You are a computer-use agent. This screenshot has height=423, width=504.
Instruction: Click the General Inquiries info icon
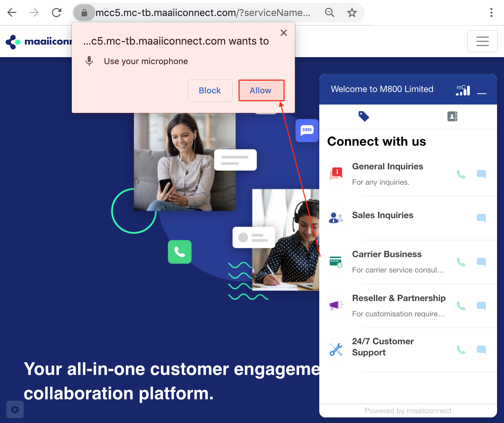(336, 174)
